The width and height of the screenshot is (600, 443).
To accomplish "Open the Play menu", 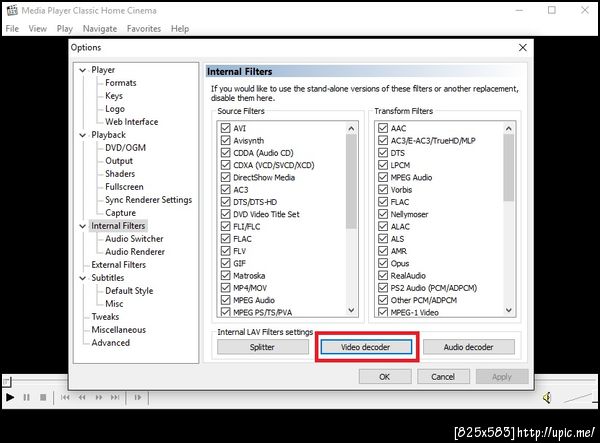I will pyautogui.click(x=65, y=29).
